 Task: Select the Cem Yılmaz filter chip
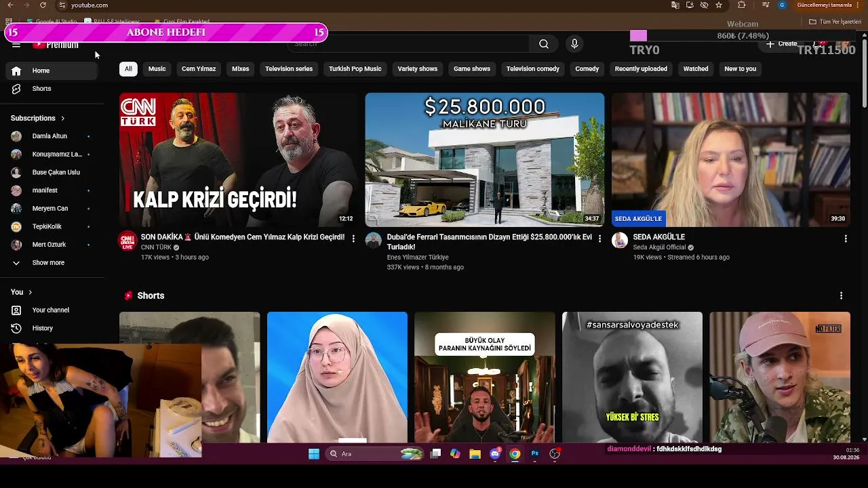[x=199, y=69]
